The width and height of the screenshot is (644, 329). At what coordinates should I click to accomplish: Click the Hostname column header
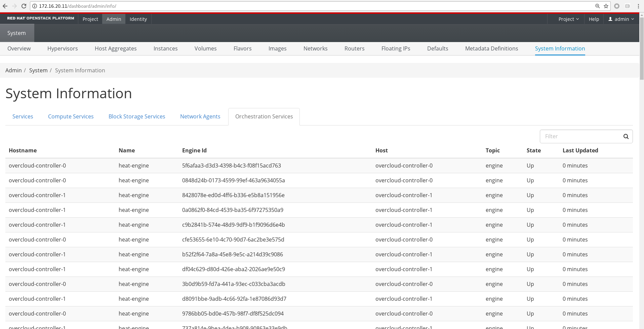(23, 150)
